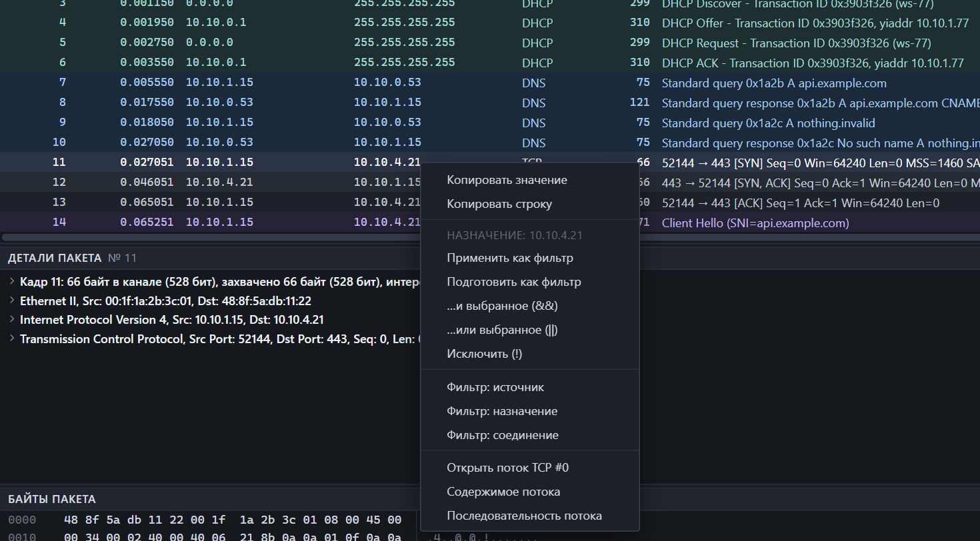Select packet 7 query api.example.com
Screen dimensions: 980x541
(x=490, y=83)
